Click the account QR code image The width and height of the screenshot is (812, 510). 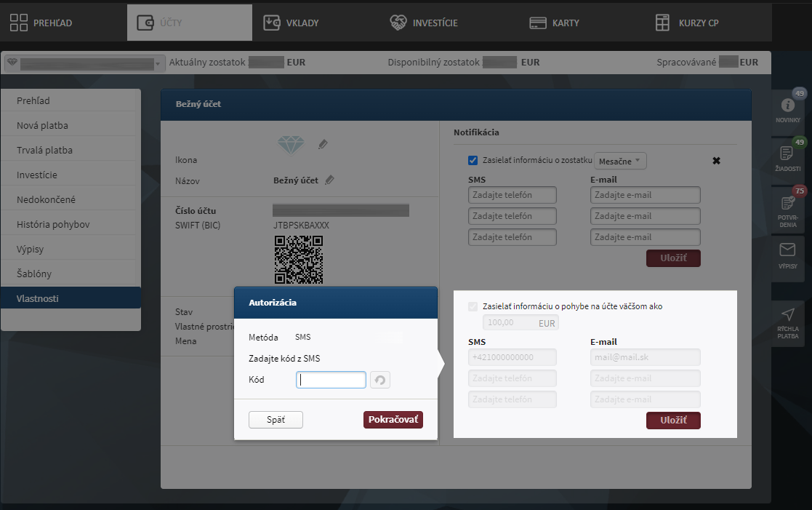[299, 260]
